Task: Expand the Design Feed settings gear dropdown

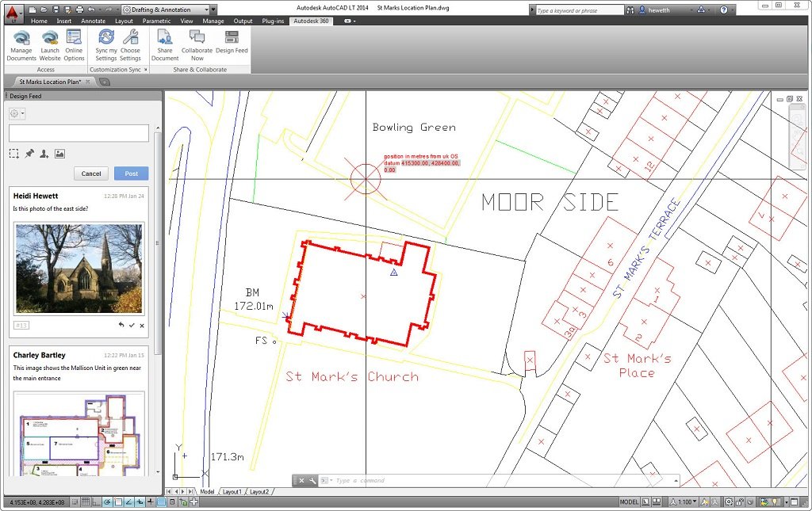Action: click(17, 113)
